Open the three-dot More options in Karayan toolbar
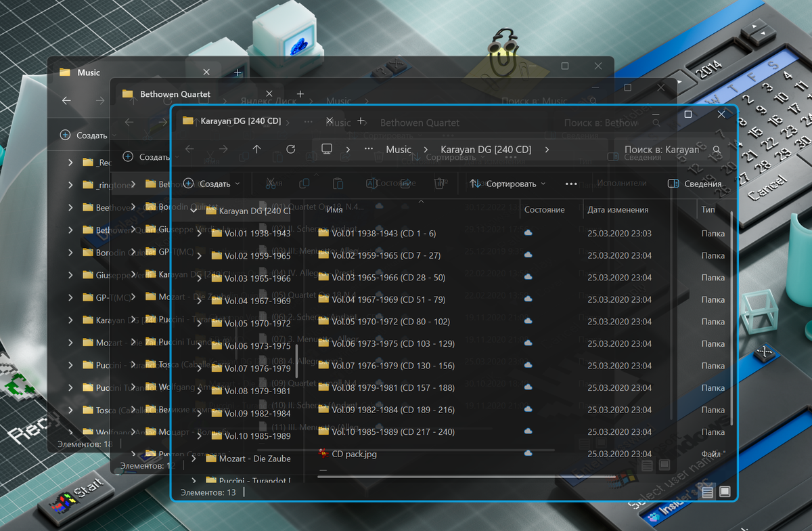The height and width of the screenshot is (531, 812). pyautogui.click(x=570, y=184)
